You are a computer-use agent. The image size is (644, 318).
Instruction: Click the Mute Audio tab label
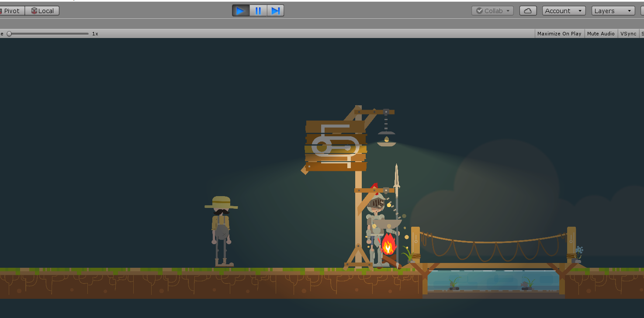coord(601,33)
